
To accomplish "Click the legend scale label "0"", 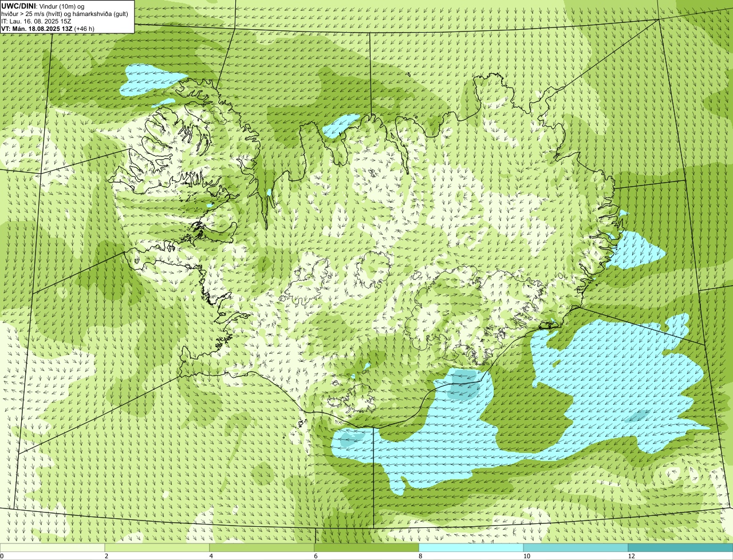I will [x=2, y=556].
